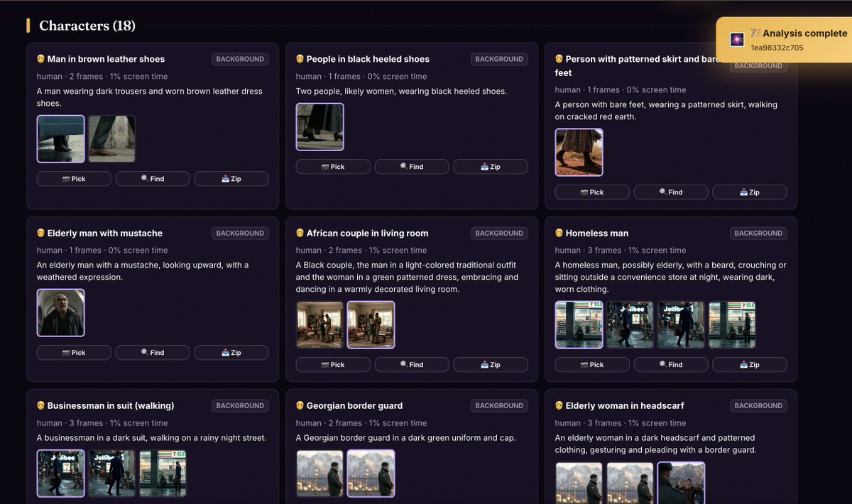
Task: Click the Georgian border guard title text
Action: [354, 405]
